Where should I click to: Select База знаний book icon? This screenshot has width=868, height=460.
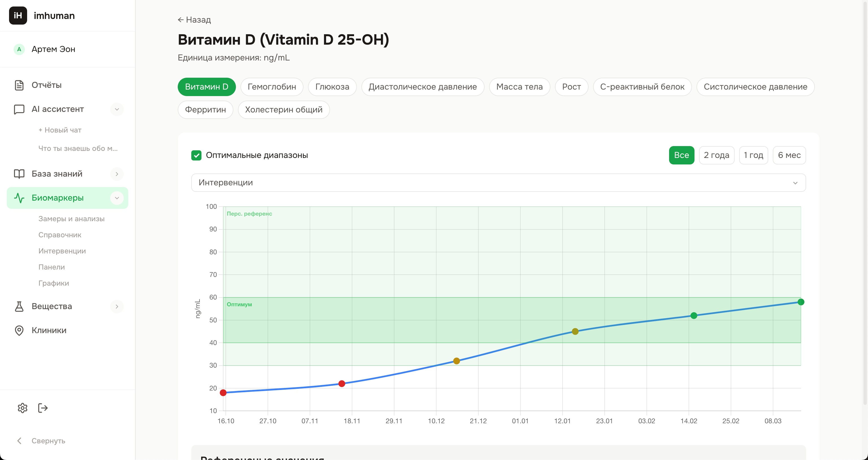19,173
